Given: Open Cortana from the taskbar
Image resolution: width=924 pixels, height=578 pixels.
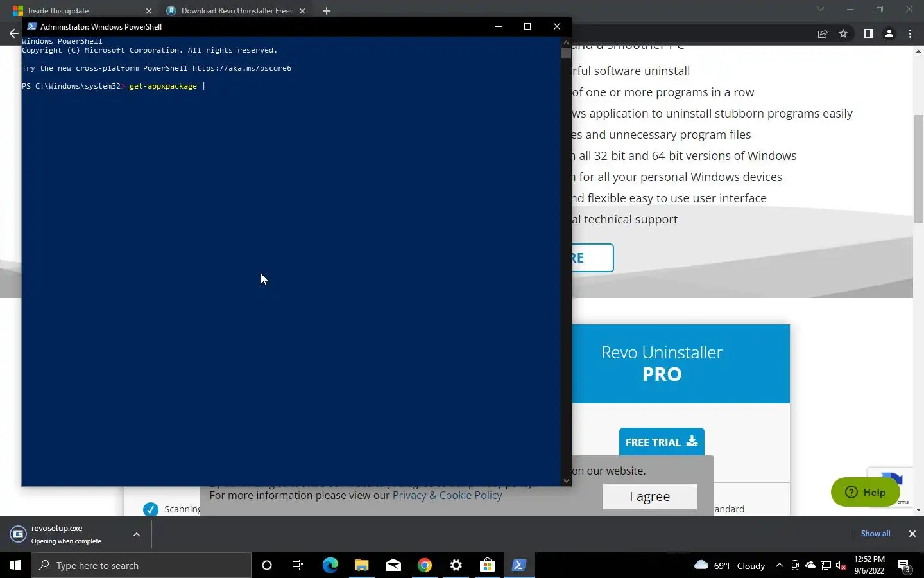Looking at the screenshot, I should pos(267,565).
